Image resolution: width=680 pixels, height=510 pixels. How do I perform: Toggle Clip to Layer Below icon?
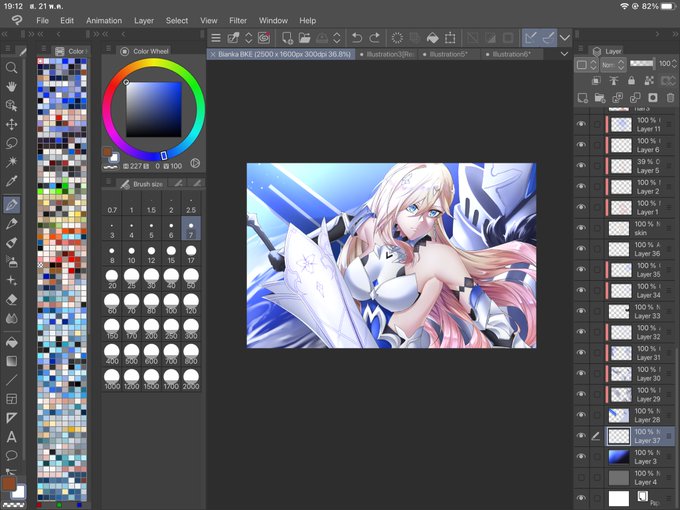click(596, 80)
